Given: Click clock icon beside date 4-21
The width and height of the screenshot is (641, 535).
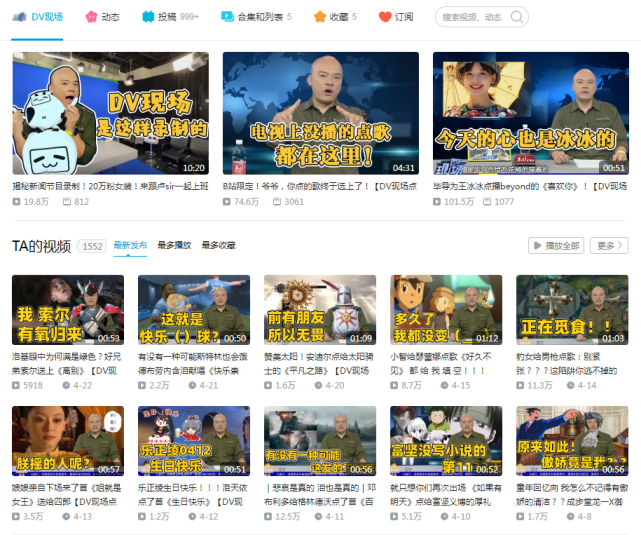Looking at the screenshot, I should [x=192, y=385].
